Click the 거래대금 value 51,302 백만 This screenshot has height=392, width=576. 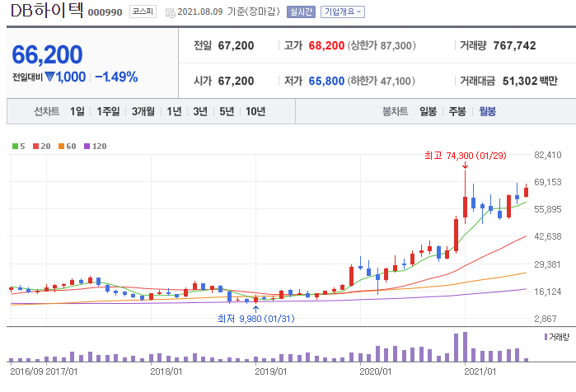click(x=530, y=81)
